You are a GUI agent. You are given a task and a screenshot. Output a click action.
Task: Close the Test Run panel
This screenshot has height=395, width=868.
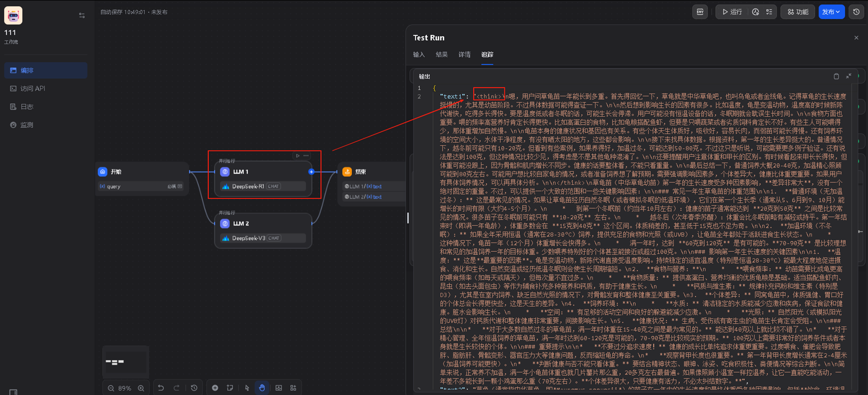pos(857,38)
